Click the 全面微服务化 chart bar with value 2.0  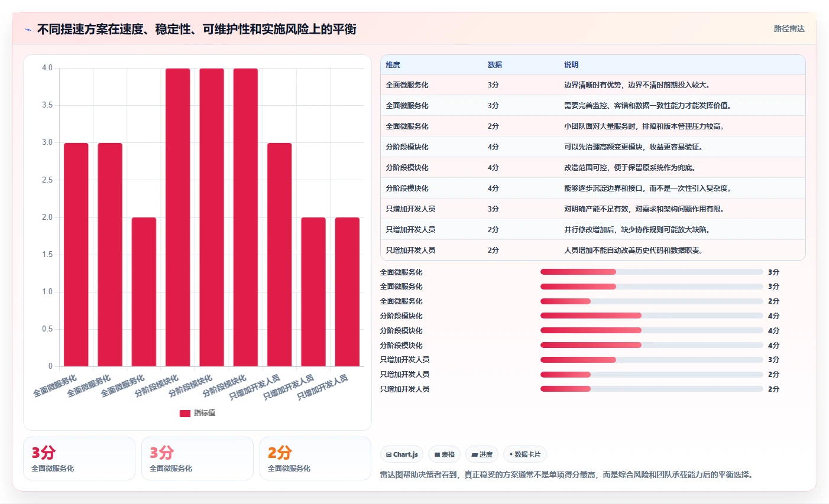pos(144,292)
